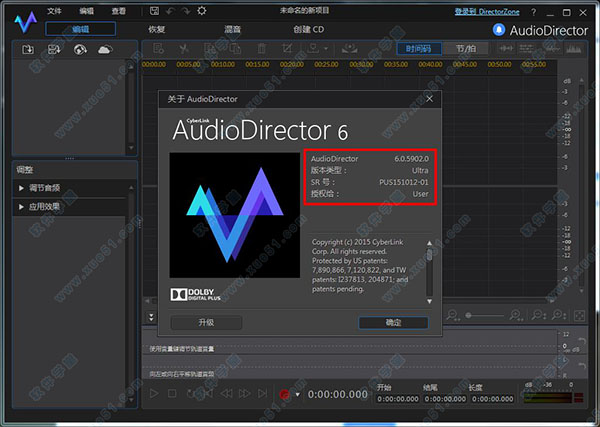600x427 pixels.
Task: Click the Play button in transport
Action: (154, 393)
